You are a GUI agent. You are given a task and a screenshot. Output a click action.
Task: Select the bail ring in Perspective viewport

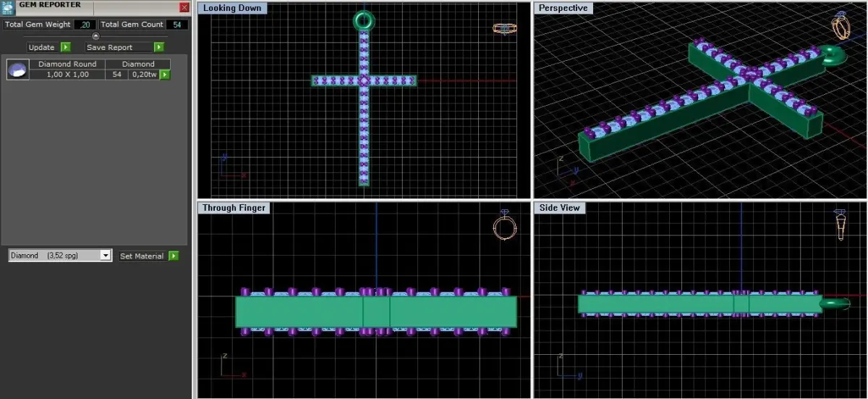pyautogui.click(x=833, y=57)
